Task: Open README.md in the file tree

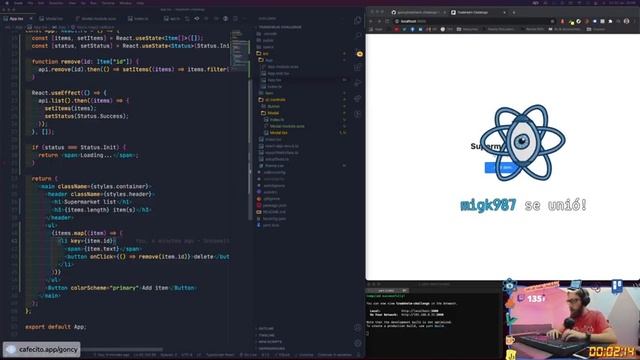Action: (271, 212)
